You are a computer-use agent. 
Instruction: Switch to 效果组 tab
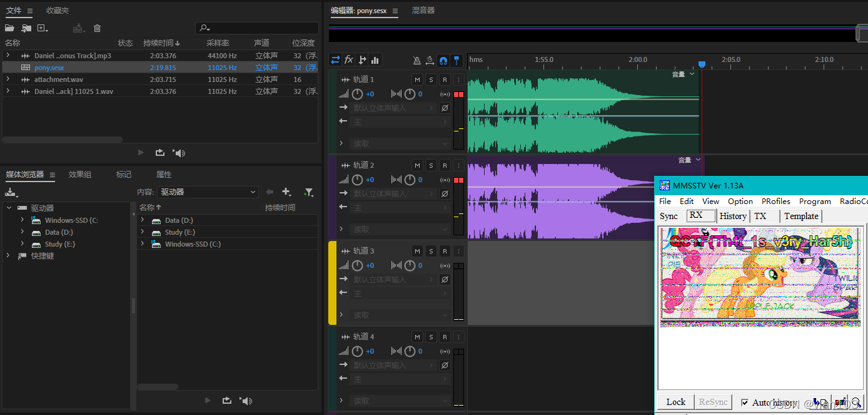pos(80,175)
